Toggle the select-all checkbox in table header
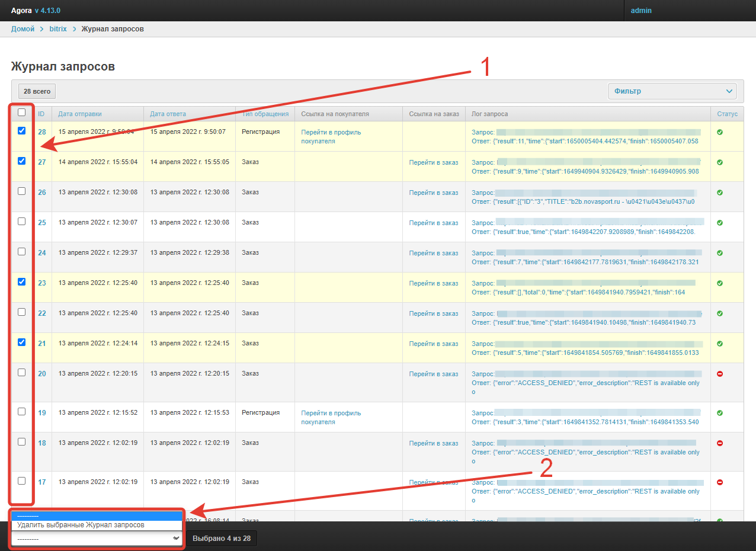 click(22, 112)
